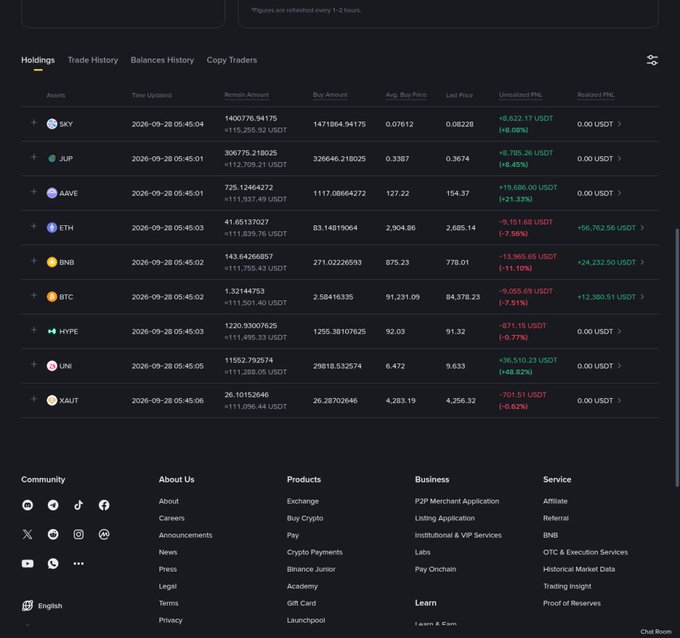The height and width of the screenshot is (638, 680).
Task: Open the Binance Junior link
Action: tap(311, 569)
